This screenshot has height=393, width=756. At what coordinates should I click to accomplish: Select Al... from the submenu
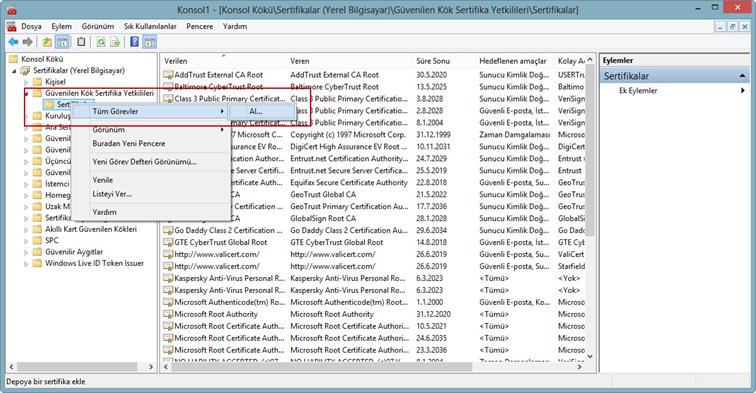pyautogui.click(x=262, y=111)
